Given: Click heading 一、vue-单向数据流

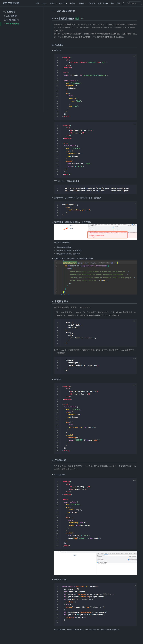Looking at the screenshot, I should click(x=63, y=11).
